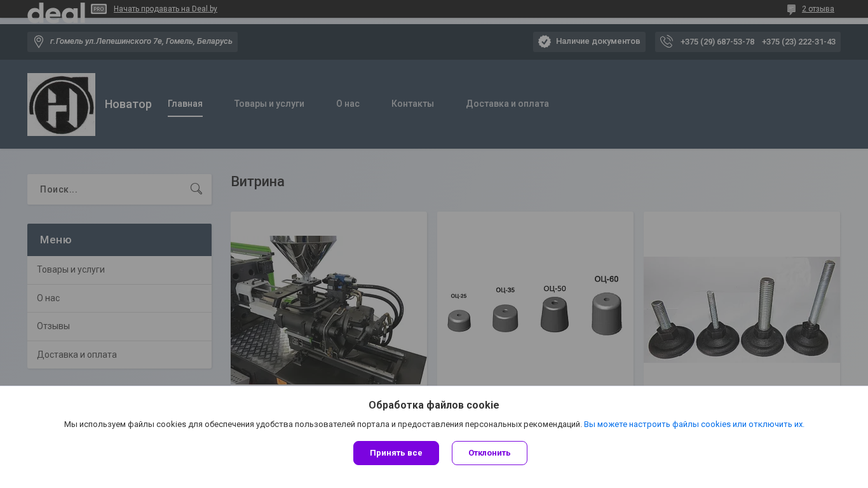Select Отзывы in sidebar menu

119,326
